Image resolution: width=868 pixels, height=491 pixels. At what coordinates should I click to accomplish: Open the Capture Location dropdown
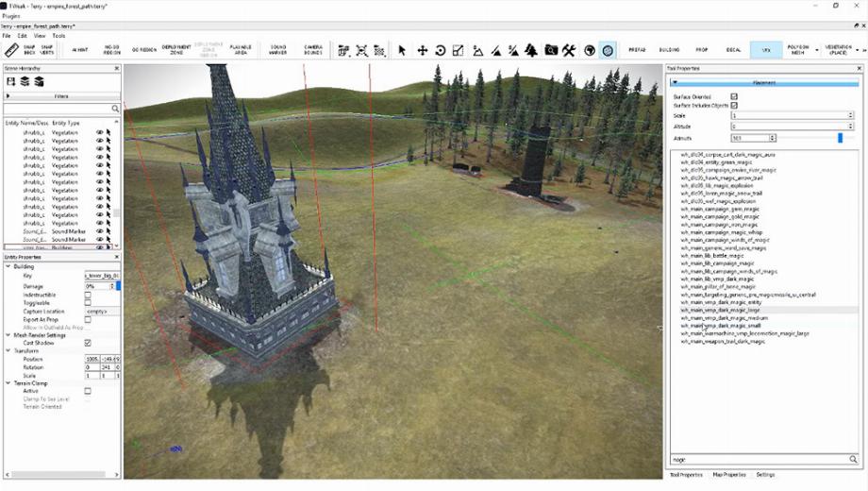102,312
